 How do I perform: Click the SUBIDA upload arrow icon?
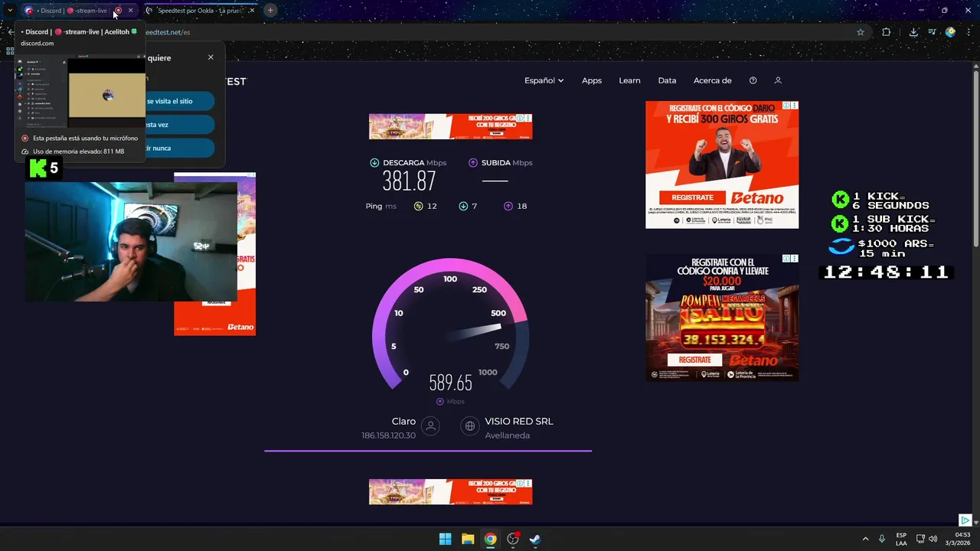coord(473,162)
